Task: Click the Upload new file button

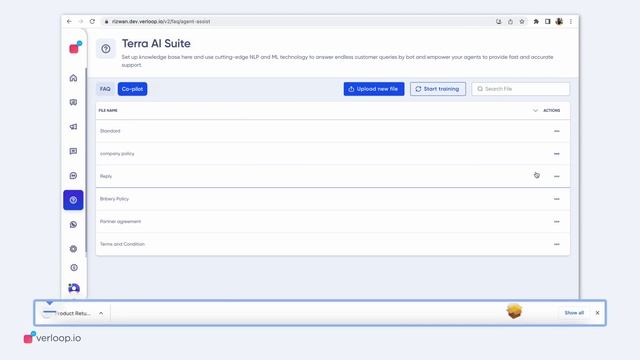Action: point(374,89)
